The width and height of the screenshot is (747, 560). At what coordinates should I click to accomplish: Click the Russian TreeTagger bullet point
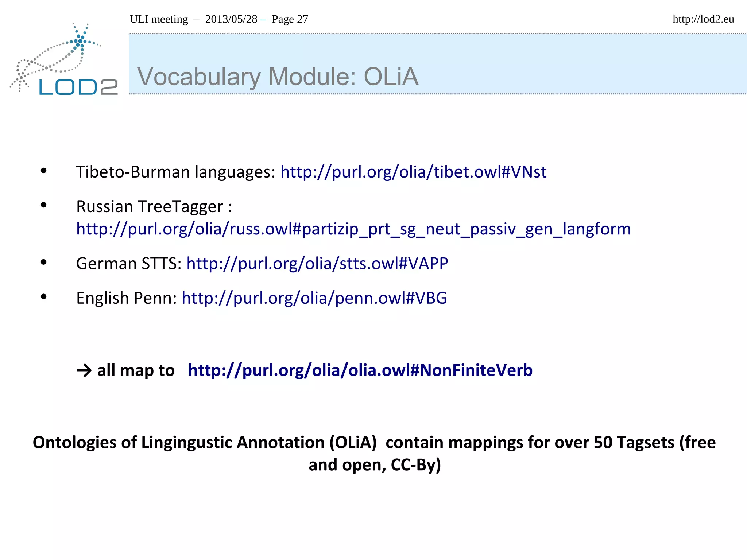[154, 206]
